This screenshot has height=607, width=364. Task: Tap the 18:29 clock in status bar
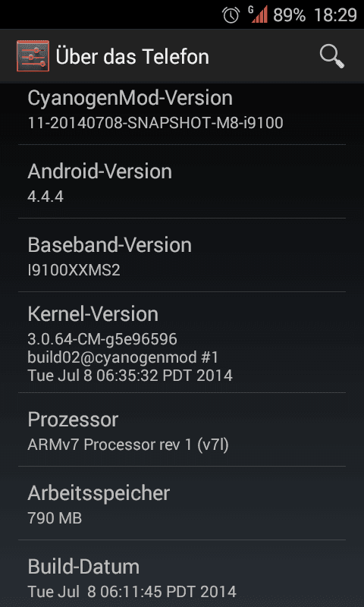pos(335,15)
